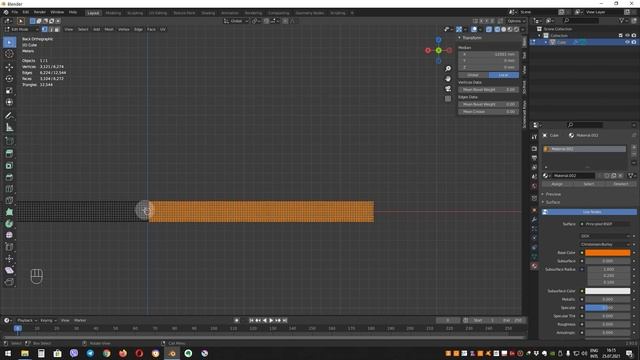Open the Material properties tab icon
The width and height of the screenshot is (640, 360).
(534, 266)
